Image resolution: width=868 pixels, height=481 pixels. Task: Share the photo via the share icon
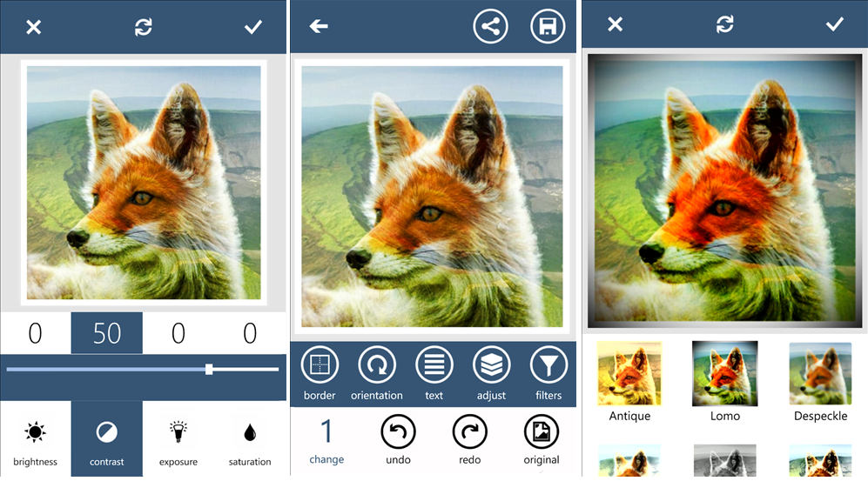(x=490, y=26)
